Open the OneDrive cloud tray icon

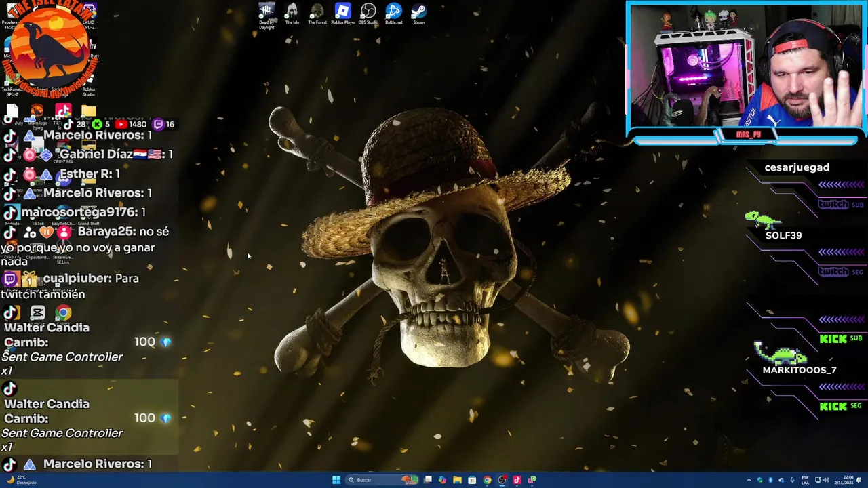pos(781,480)
